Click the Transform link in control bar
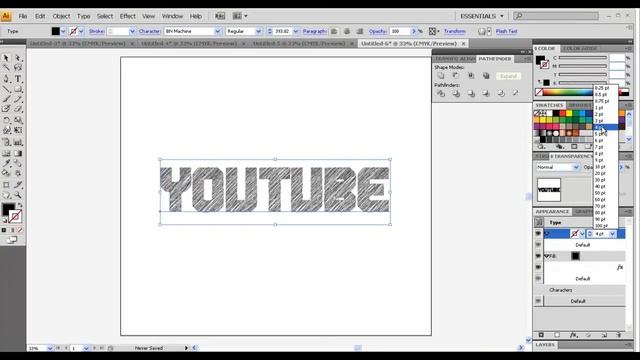 click(455, 31)
